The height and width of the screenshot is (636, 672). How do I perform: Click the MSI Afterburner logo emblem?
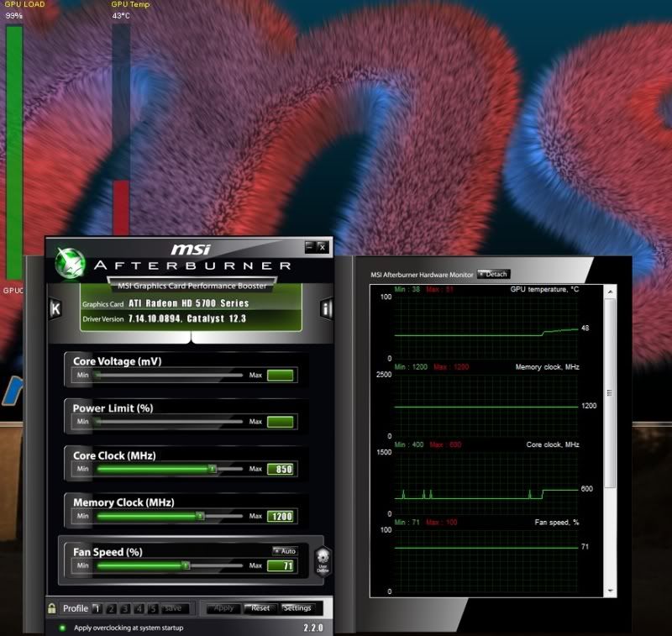[71, 260]
